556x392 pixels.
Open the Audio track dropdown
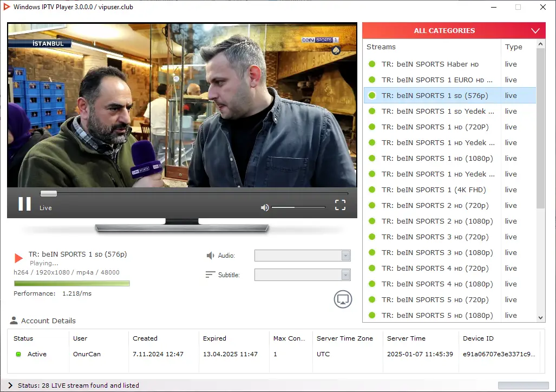[x=303, y=256]
